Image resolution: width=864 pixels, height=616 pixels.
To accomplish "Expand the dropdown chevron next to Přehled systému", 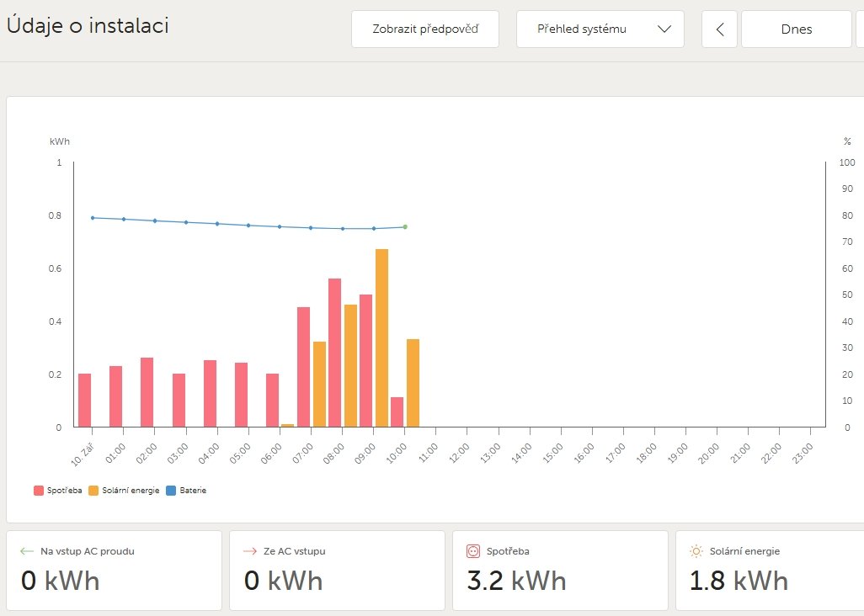I will (664, 29).
